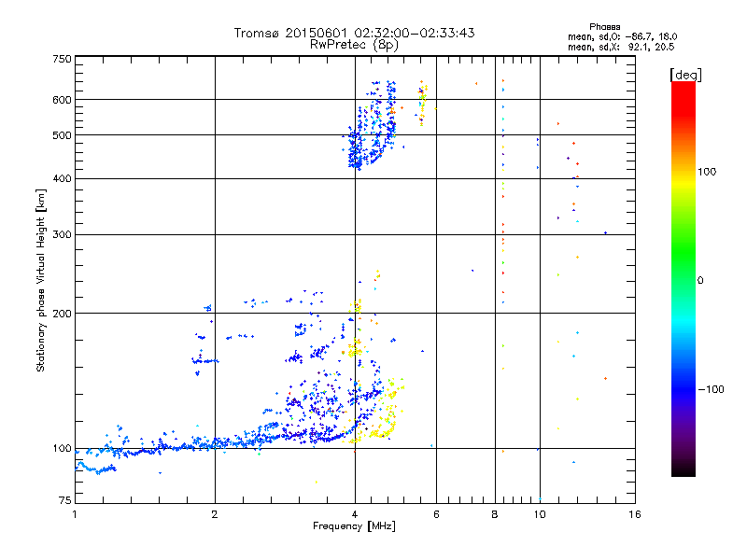
Task: Click the x-axis '2' tick label
Action: (215, 514)
